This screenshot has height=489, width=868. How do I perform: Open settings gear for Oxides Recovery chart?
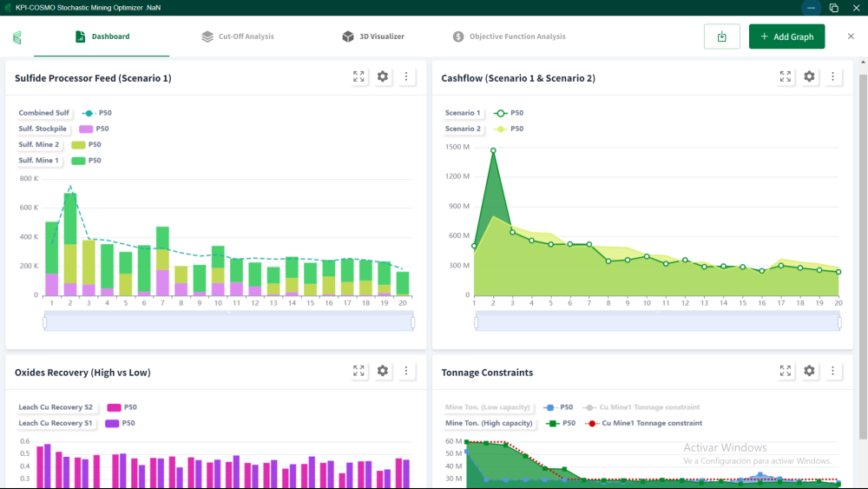coord(383,372)
